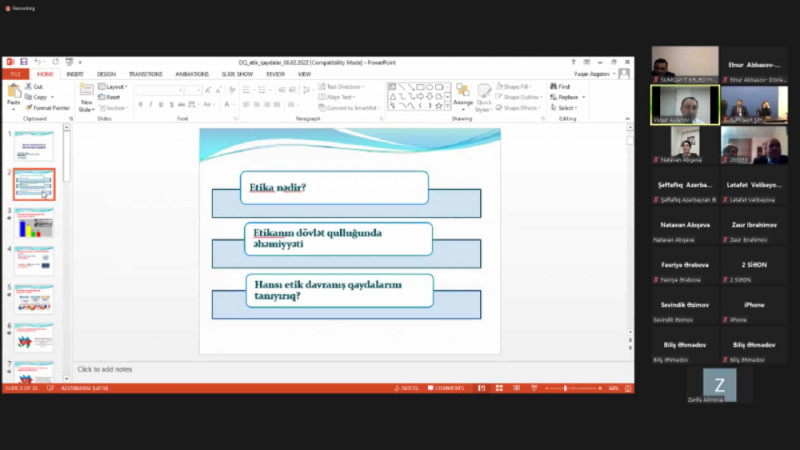Click the Paste icon in Clipboard
The image size is (800, 450).
(14, 95)
